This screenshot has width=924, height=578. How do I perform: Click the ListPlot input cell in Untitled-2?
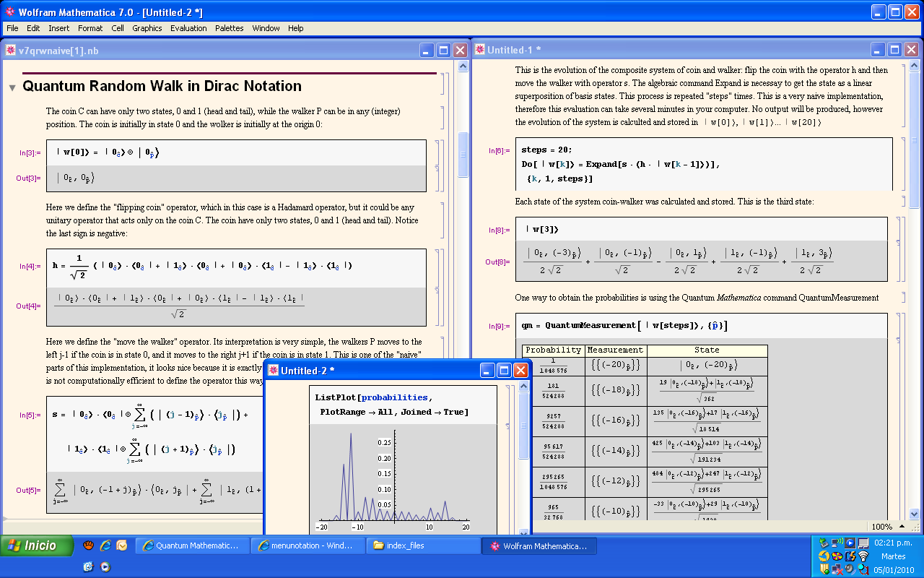pyautogui.click(x=403, y=405)
